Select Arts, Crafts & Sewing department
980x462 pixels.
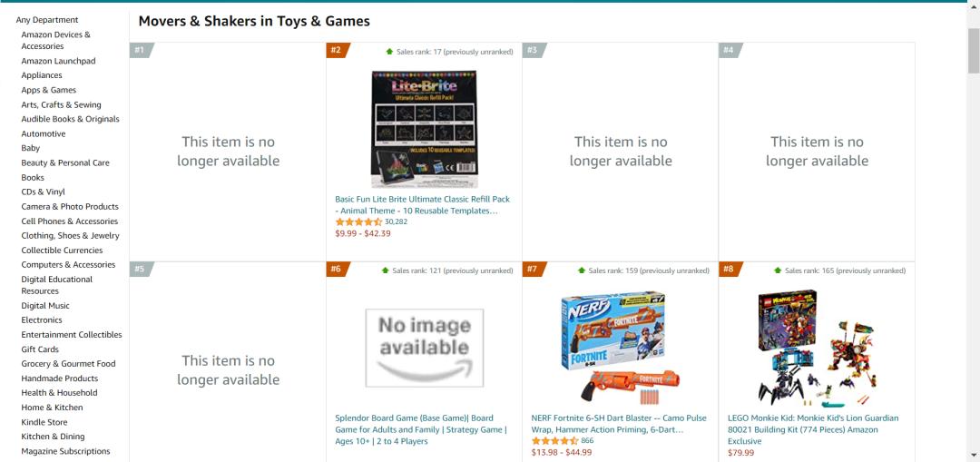(62, 105)
